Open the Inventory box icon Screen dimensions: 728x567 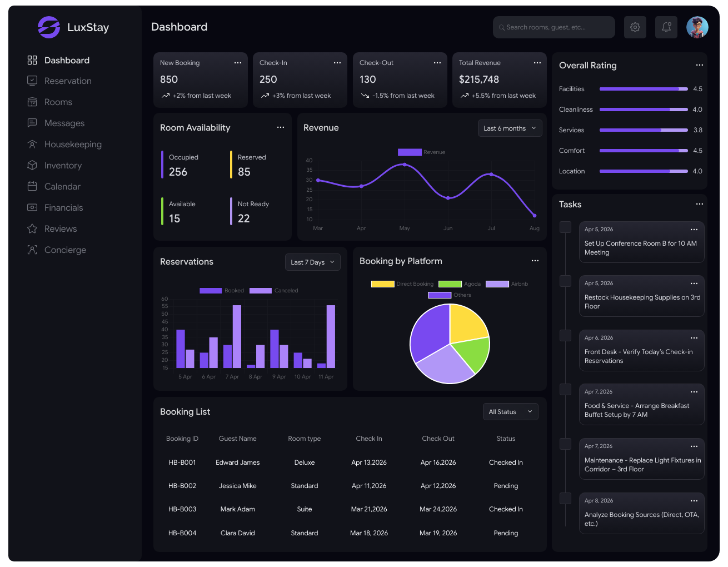(32, 166)
